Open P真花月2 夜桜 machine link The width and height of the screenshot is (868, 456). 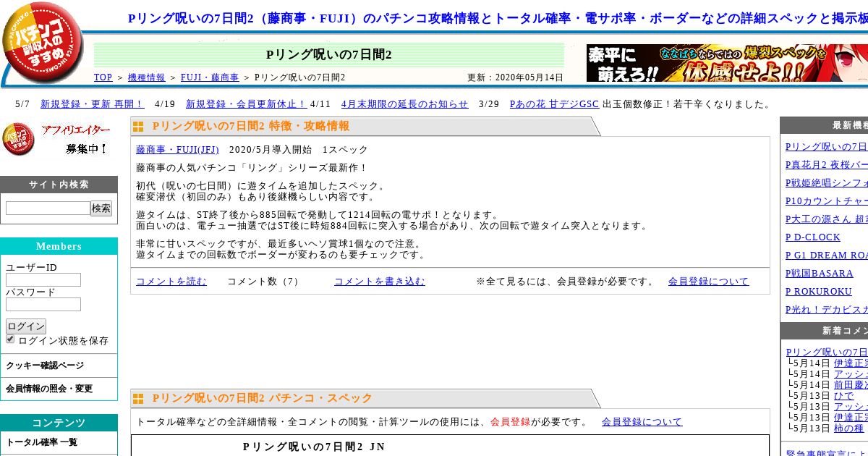pyautogui.click(x=827, y=165)
